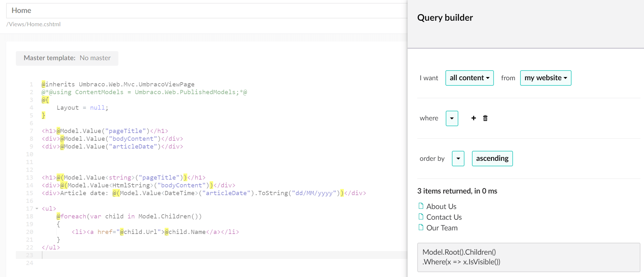The width and height of the screenshot is (644, 277).
Task: Click document icon next to About Us
Action: 421,206
